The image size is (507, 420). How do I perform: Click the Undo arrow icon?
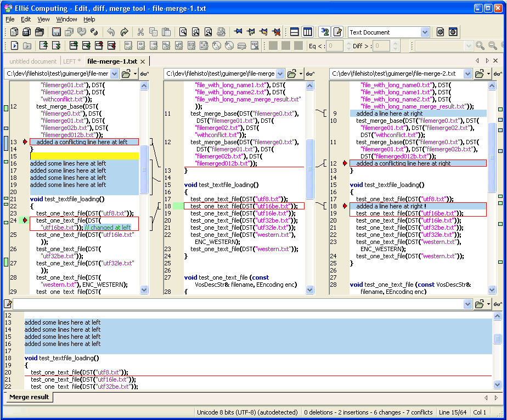click(x=111, y=32)
